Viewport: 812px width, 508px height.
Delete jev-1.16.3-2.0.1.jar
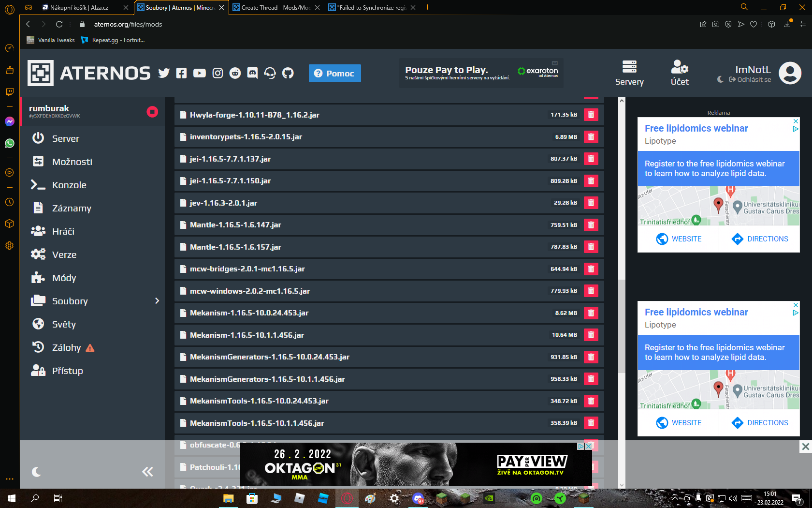(x=591, y=203)
